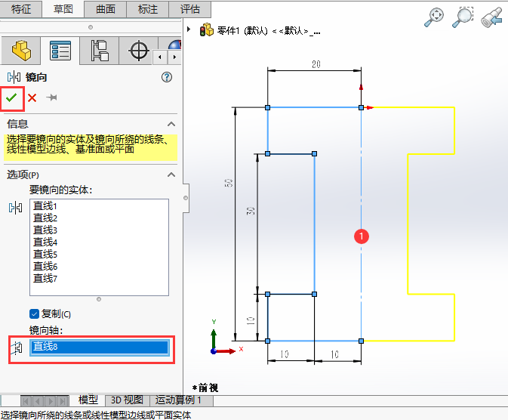This screenshot has width=508, height=420.
Task: Click the 50 height dimension
Action: (229, 183)
